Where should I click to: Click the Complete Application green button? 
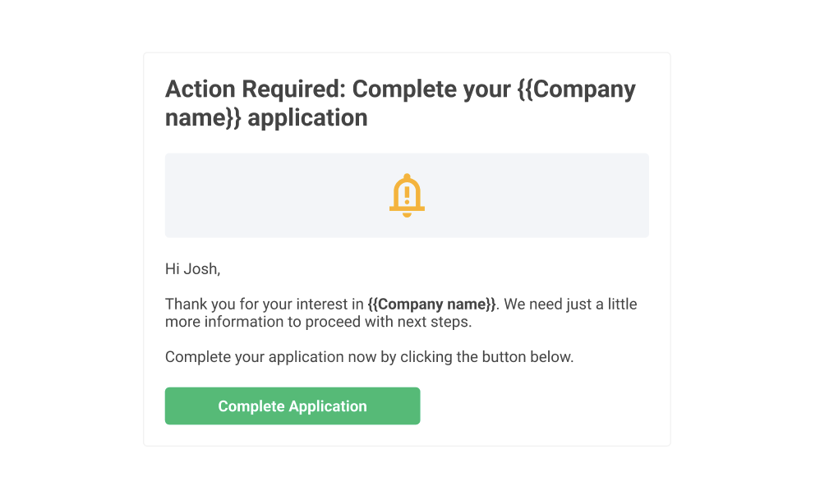tap(293, 405)
